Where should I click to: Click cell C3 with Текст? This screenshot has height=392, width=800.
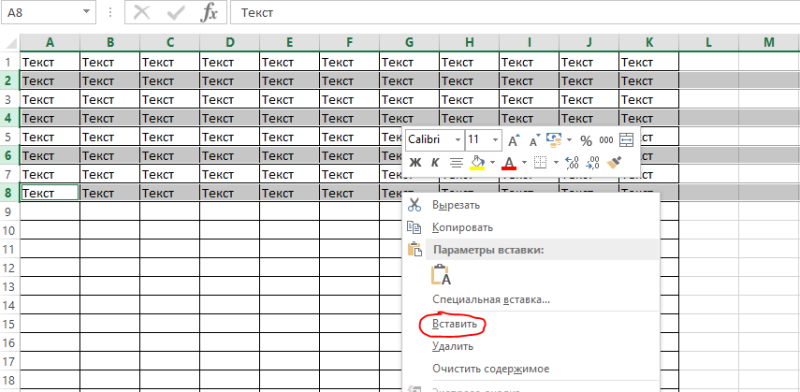169,100
